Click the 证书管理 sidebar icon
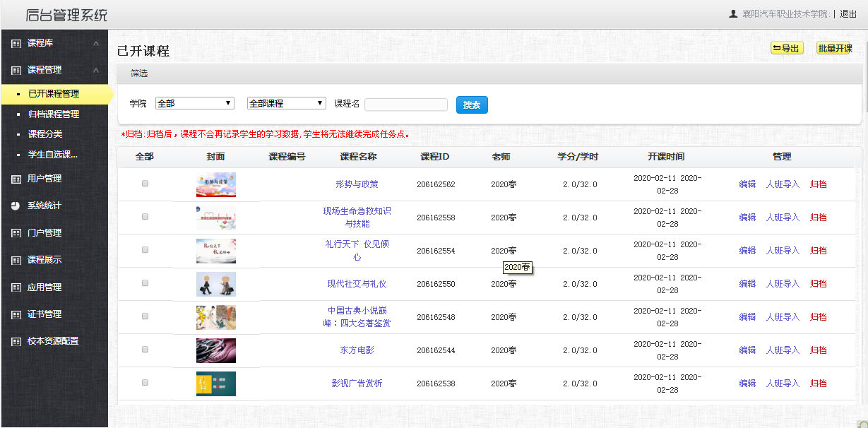868x428 pixels. [16, 314]
